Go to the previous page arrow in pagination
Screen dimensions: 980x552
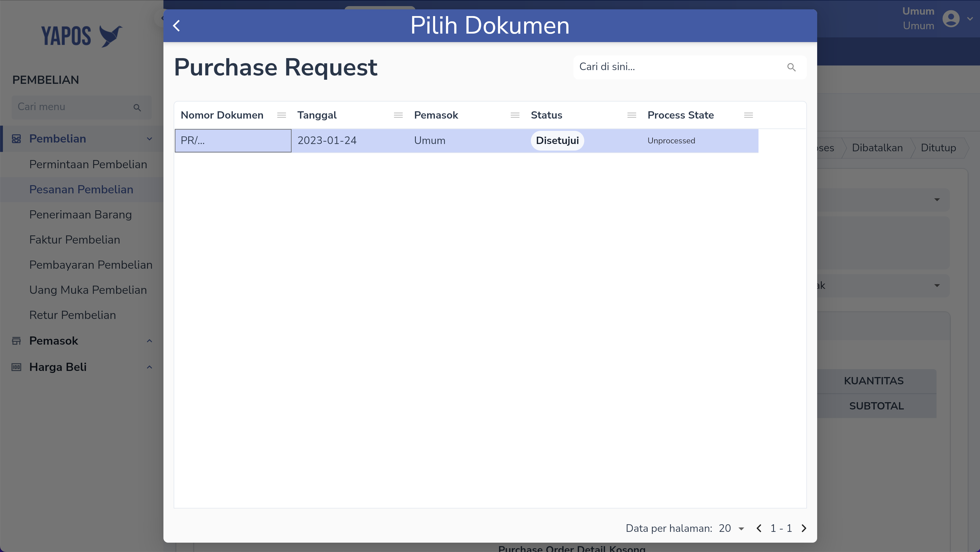pos(759,528)
